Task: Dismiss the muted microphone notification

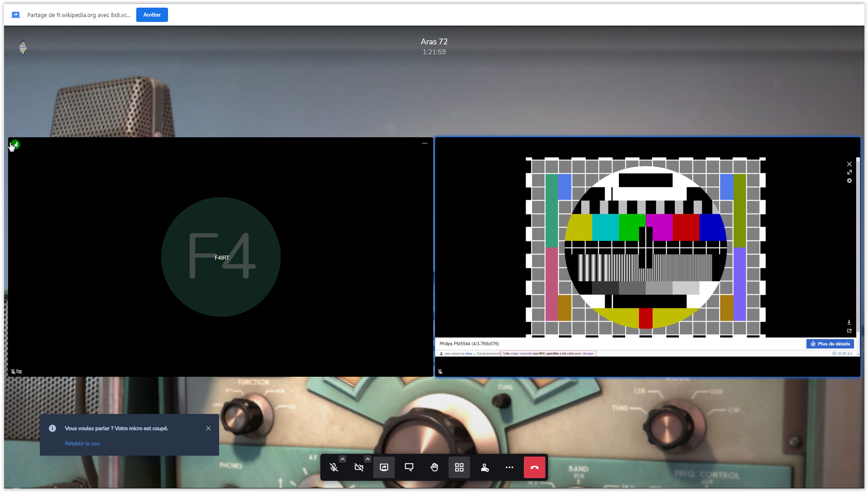Action: (x=208, y=428)
